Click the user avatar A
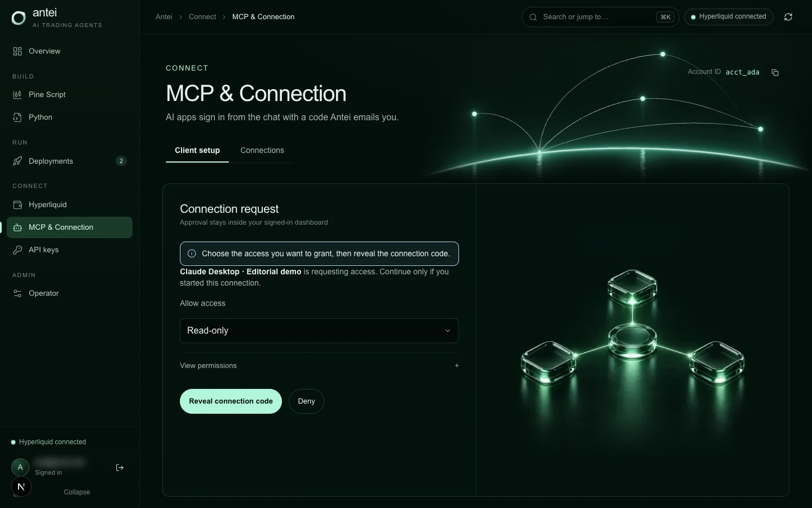 click(20, 467)
